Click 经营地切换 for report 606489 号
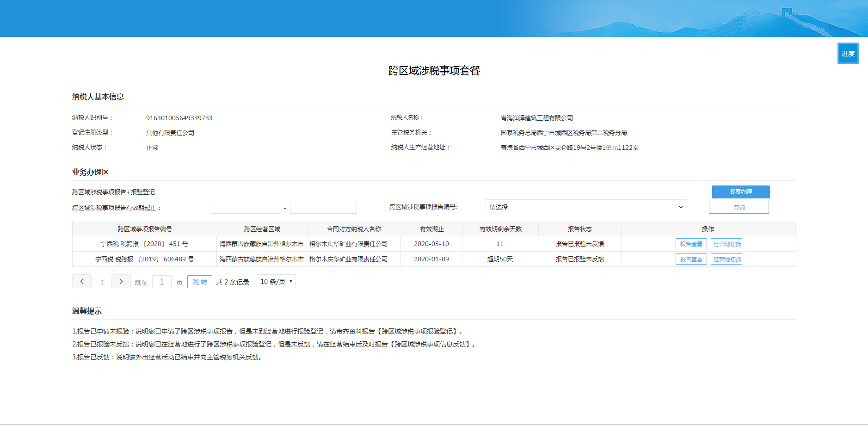This screenshot has height=426, width=868. (x=726, y=259)
